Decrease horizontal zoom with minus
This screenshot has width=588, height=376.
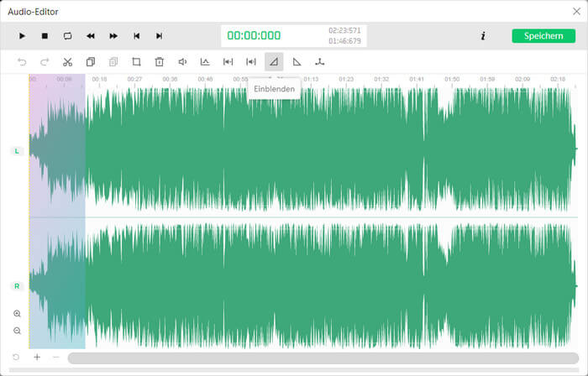click(x=56, y=357)
